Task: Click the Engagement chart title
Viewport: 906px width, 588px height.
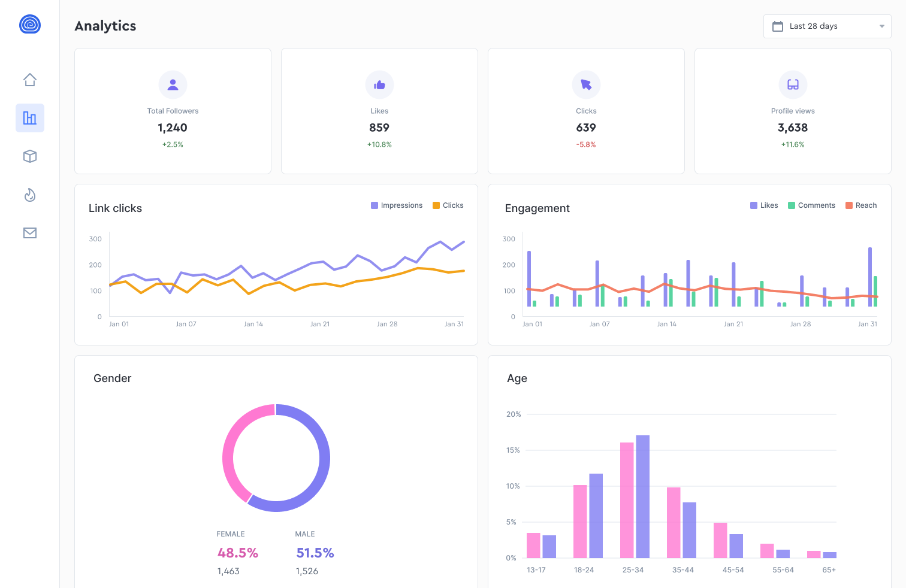Action: click(537, 208)
